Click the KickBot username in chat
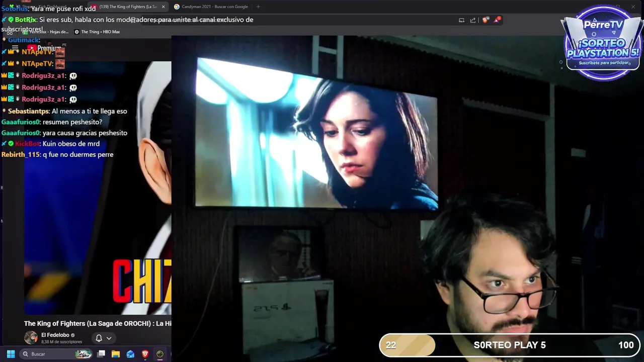 click(27, 144)
